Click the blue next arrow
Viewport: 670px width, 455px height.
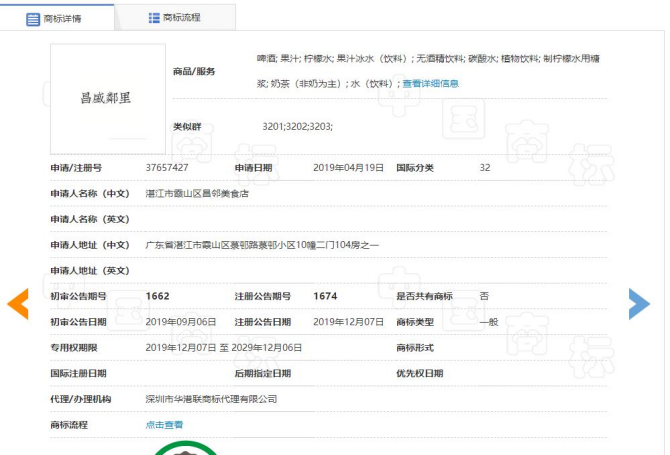[639, 304]
